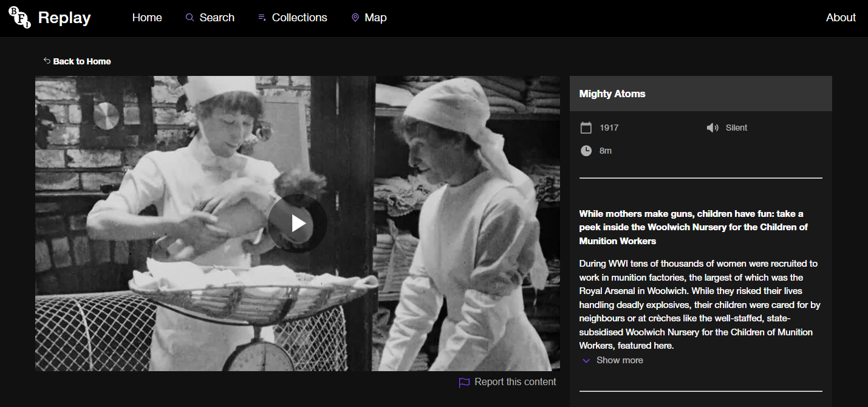Open the Collections menu item
Viewport: 868px width, 407px height.
click(x=299, y=18)
